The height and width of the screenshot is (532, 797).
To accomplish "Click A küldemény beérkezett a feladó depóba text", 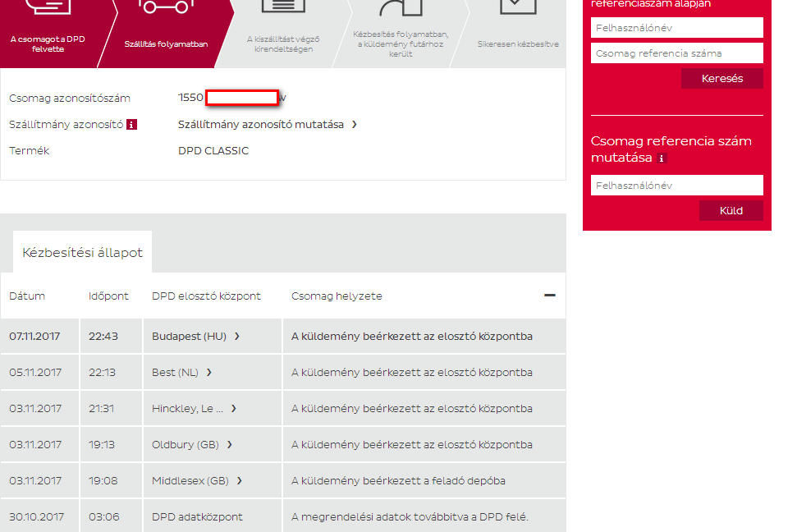I will click(398, 480).
